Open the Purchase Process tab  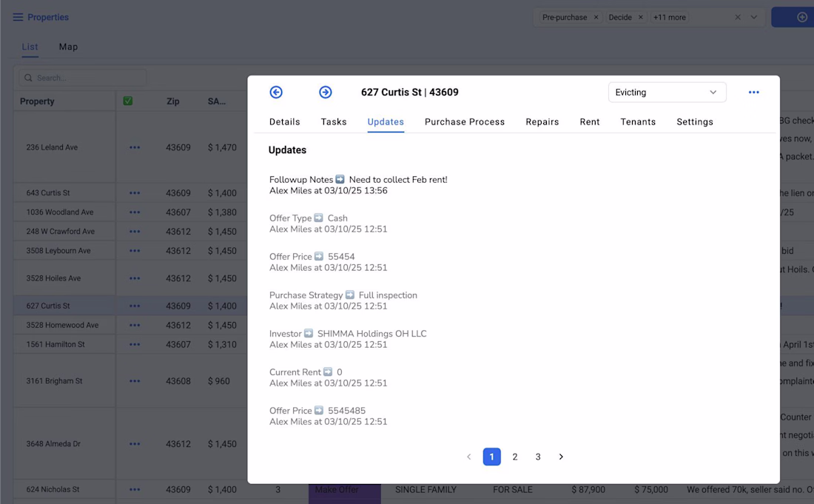coord(465,122)
